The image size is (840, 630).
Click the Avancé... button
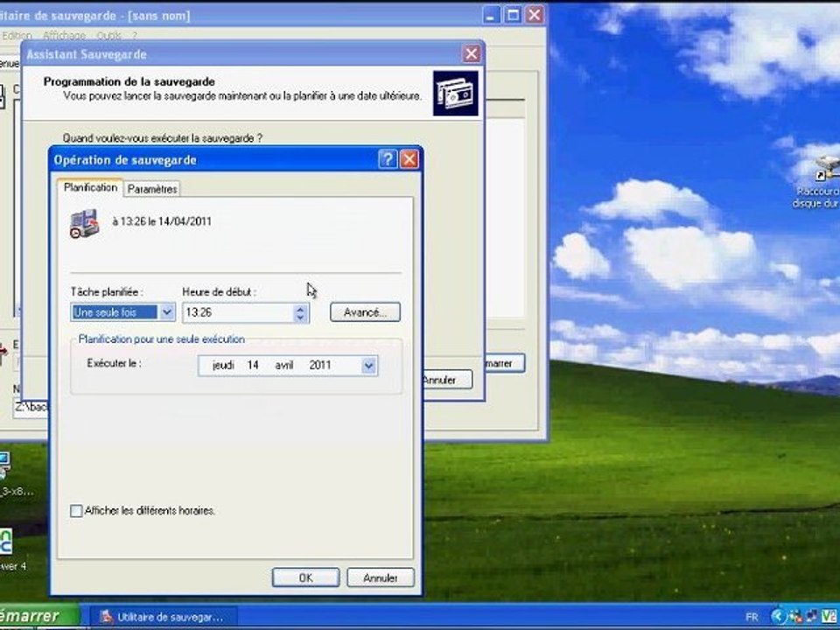point(365,312)
